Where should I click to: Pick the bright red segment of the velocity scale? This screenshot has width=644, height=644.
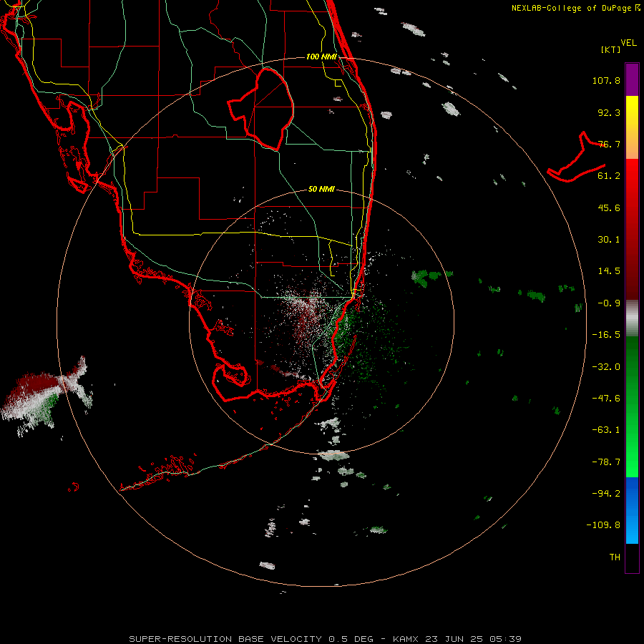tap(632, 177)
